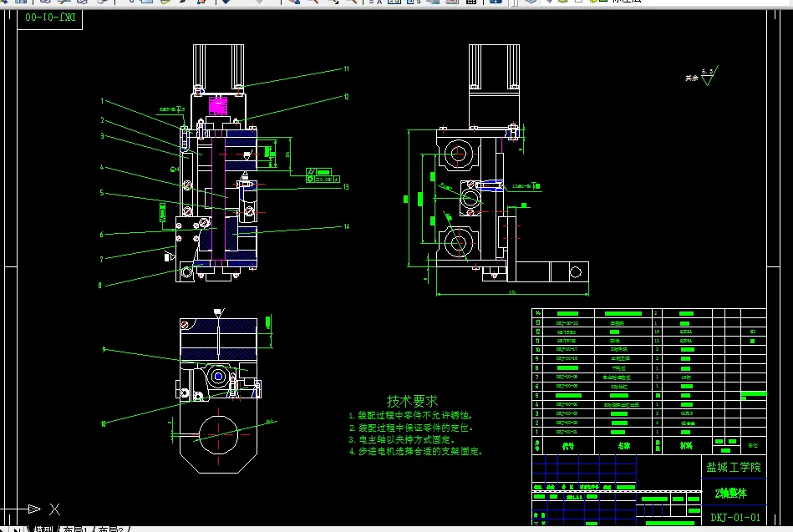Select technical note 2 装配过程中保证零件的定位
Viewport: 793px width, 532px height.
coord(410,428)
